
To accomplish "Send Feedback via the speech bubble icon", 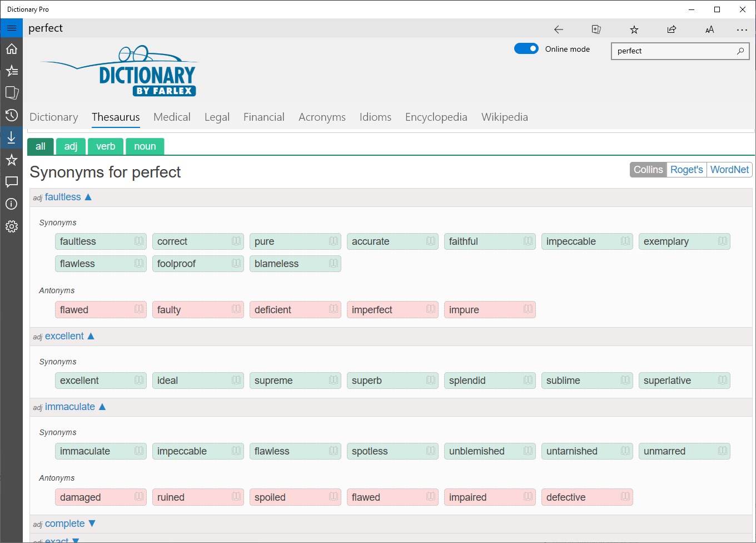I will pos(12,182).
